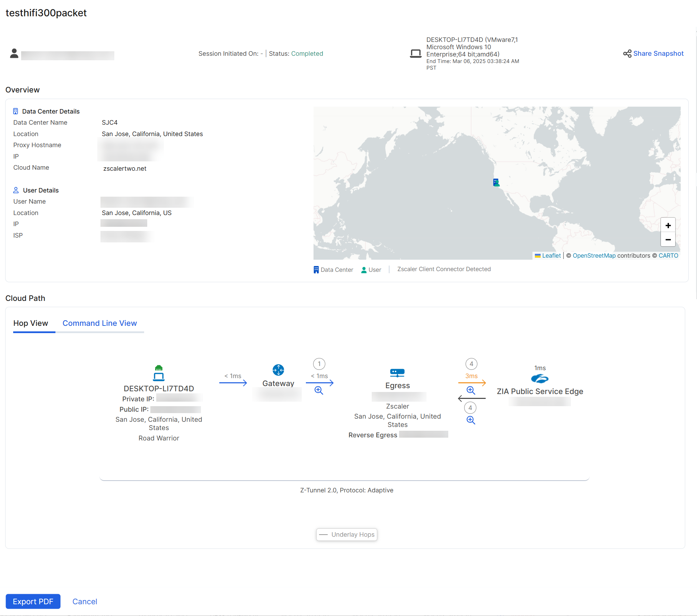Expand reverse path hop details below Egress
The height and width of the screenshot is (616, 697).
click(470, 420)
